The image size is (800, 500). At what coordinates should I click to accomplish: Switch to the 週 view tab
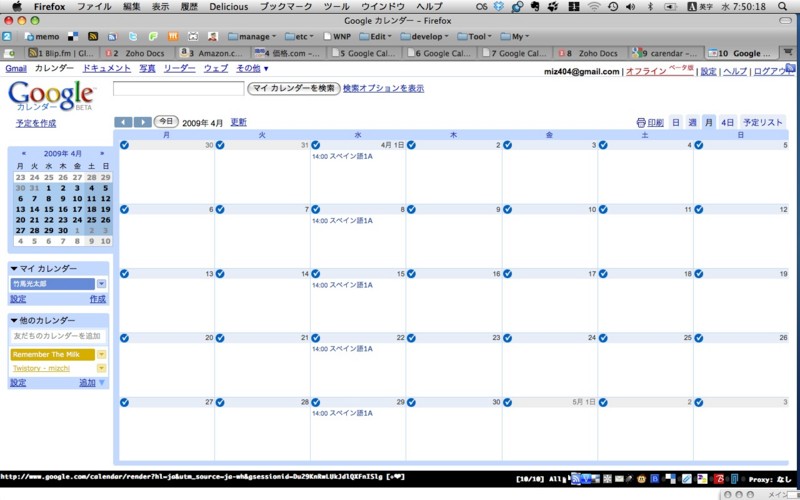692,122
